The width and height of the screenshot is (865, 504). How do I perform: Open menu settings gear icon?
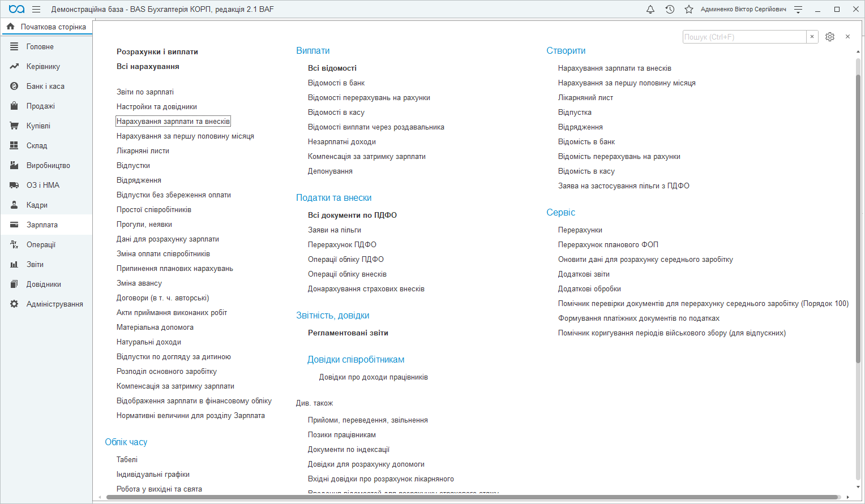(830, 37)
